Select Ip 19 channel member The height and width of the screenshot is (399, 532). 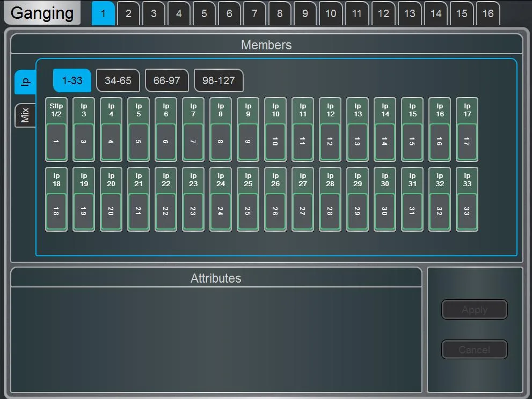tap(84, 199)
